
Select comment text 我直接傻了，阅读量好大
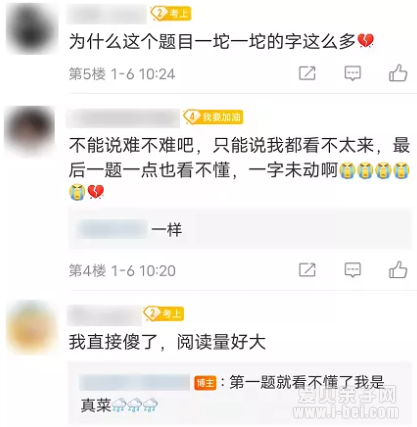point(167,342)
